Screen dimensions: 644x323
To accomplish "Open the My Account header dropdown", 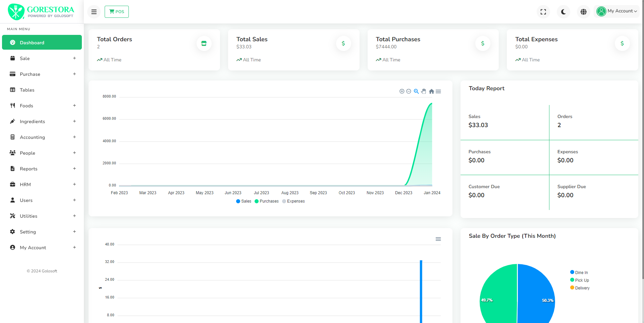I will pyautogui.click(x=617, y=11).
